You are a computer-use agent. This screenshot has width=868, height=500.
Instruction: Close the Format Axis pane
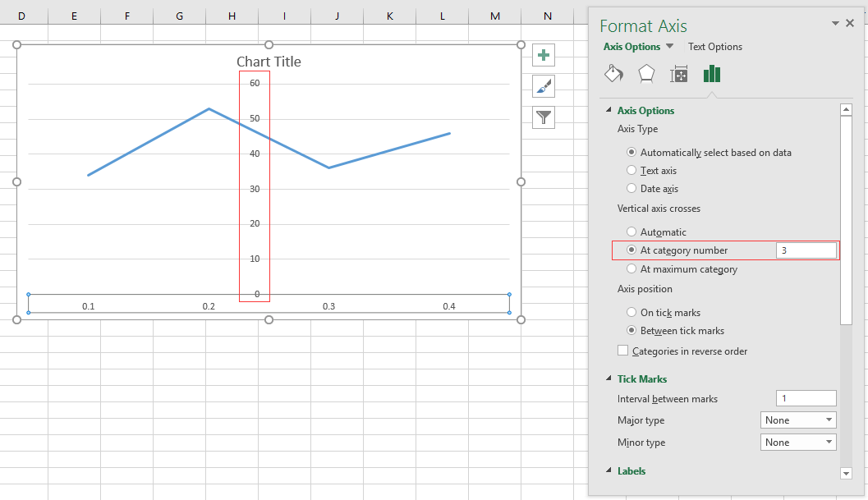tap(850, 23)
